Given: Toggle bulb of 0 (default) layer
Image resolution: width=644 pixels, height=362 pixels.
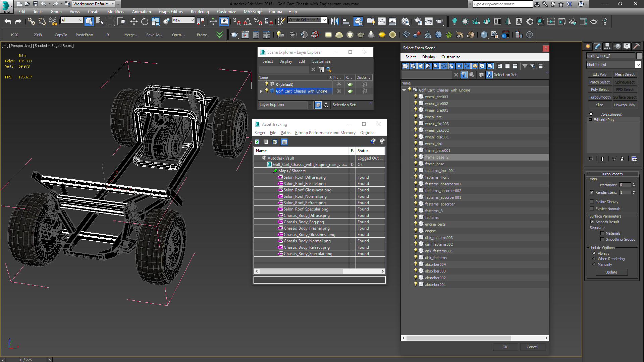Looking at the screenshot, I should pos(267,84).
